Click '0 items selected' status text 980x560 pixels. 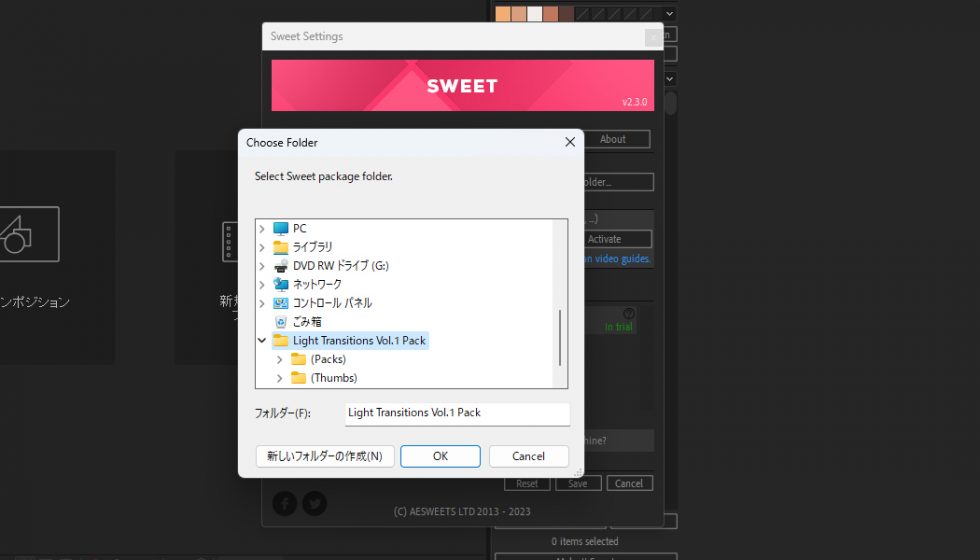(584, 541)
